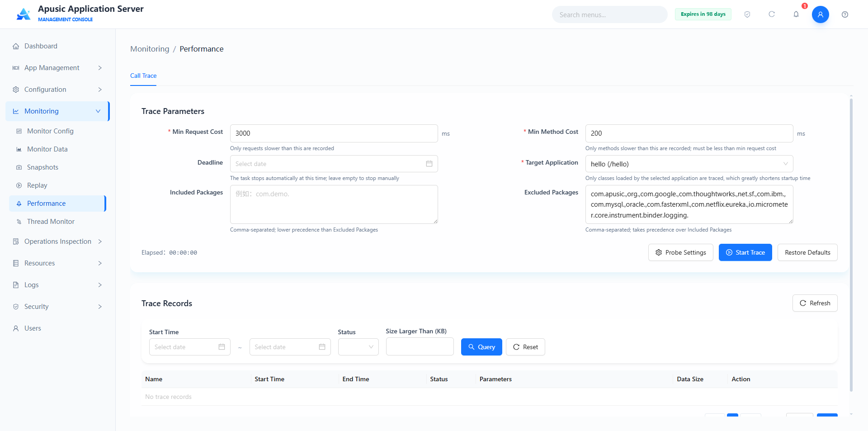Open the Status filter dropdown
This screenshot has width=868, height=431.
[358, 347]
